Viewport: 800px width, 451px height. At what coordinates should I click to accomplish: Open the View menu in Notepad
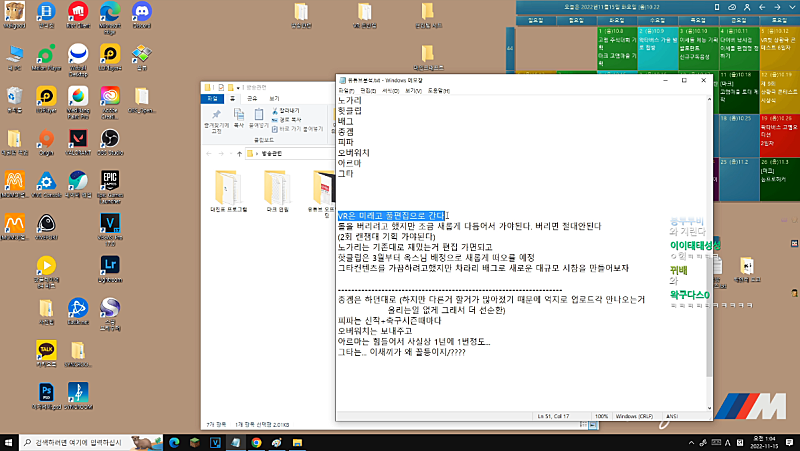413,90
